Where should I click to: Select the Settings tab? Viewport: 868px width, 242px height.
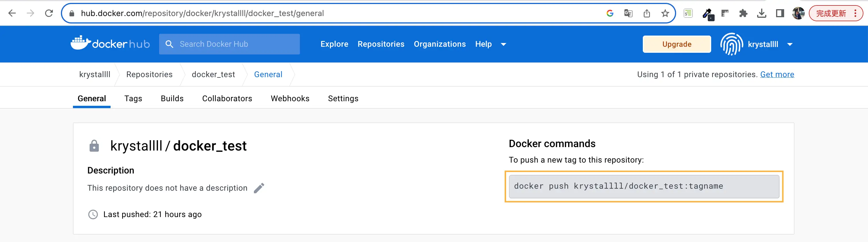pos(343,98)
